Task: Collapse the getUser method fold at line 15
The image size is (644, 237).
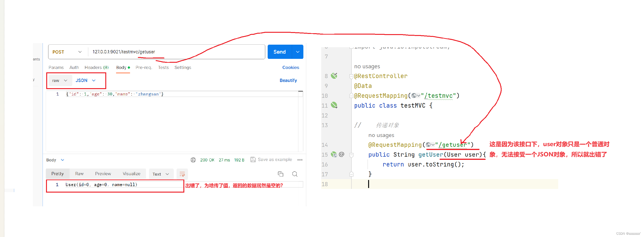Action: (x=351, y=155)
